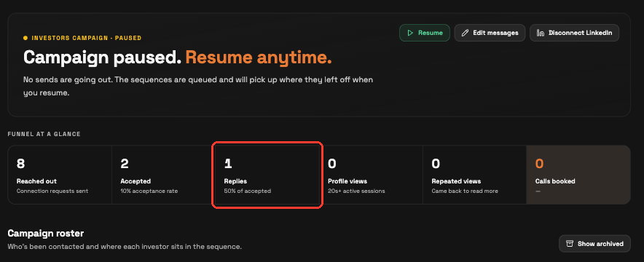This screenshot has height=262, width=644.
Task: Select the Calls booked funnel card
Action: click(x=578, y=175)
